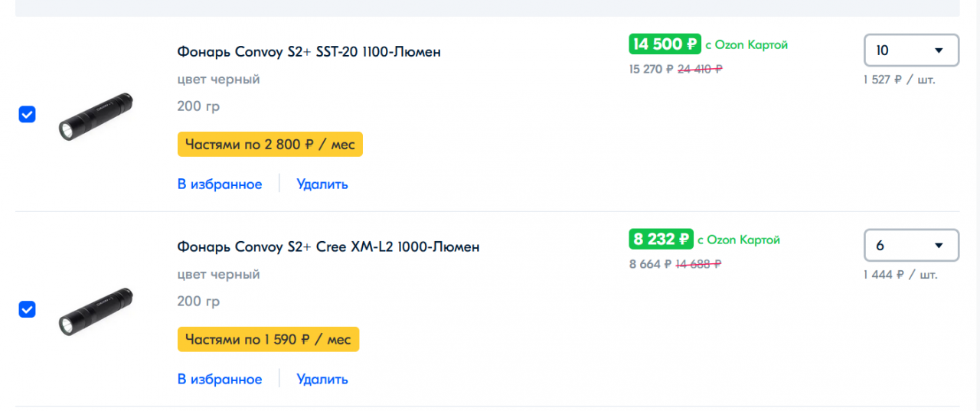980x411 pixels.
Task: Click the Частями по 1 590 ₽ / мес badge
Action: point(268,339)
